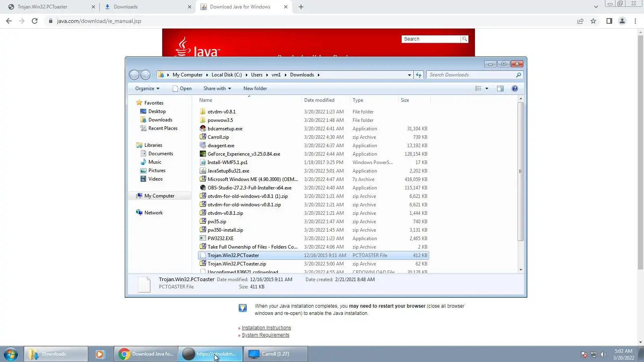This screenshot has width=644, height=362.
Task: Click the Carroll.zip archive icon
Action: point(203,137)
